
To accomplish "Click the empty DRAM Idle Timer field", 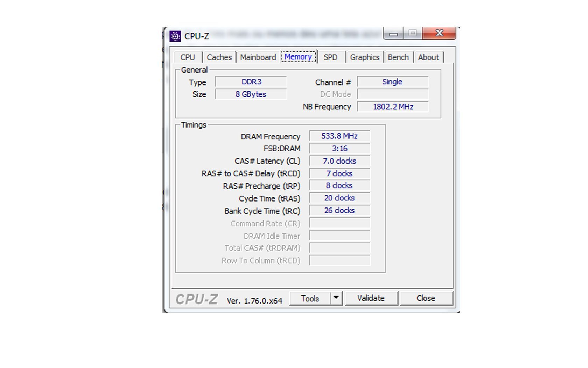I will point(339,236).
